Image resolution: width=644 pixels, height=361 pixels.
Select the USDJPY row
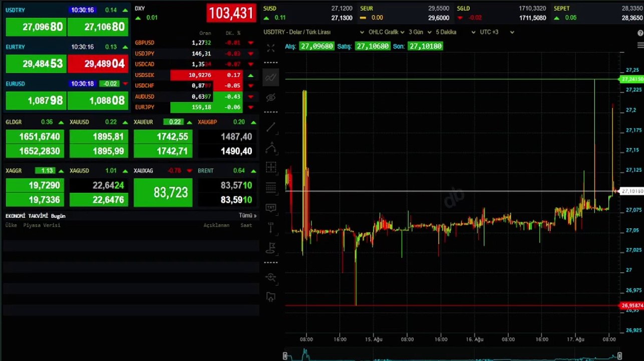(x=194, y=54)
